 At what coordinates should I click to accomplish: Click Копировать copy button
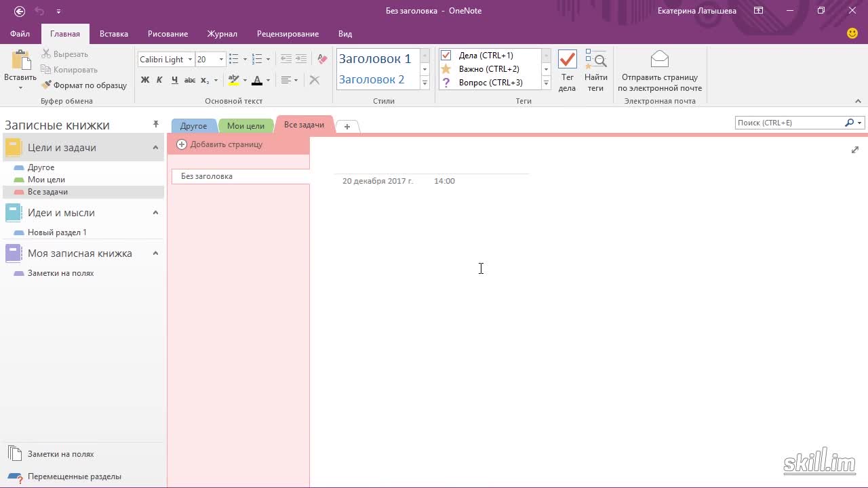[69, 70]
